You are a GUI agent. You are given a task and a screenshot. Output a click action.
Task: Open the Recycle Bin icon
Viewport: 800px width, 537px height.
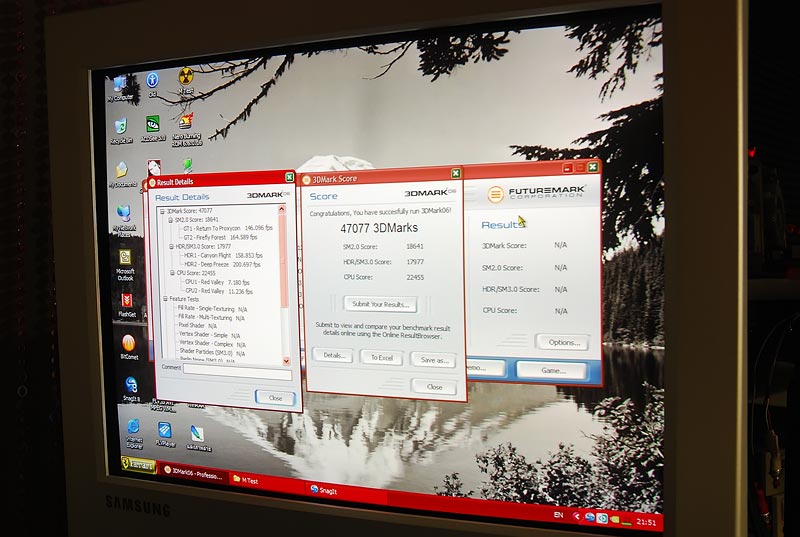121,131
